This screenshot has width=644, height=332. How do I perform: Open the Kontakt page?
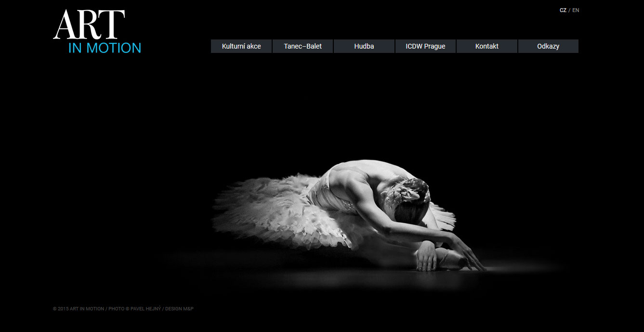tap(486, 46)
